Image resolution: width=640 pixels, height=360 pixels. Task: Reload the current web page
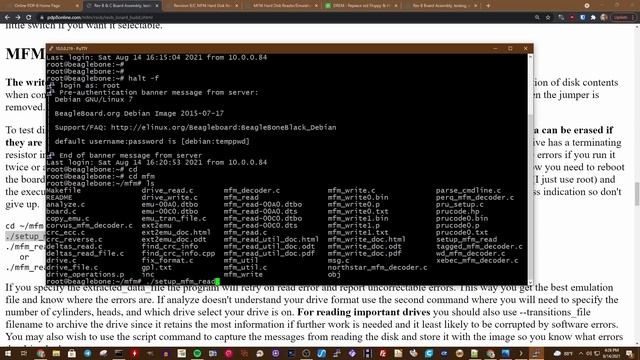[29, 18]
